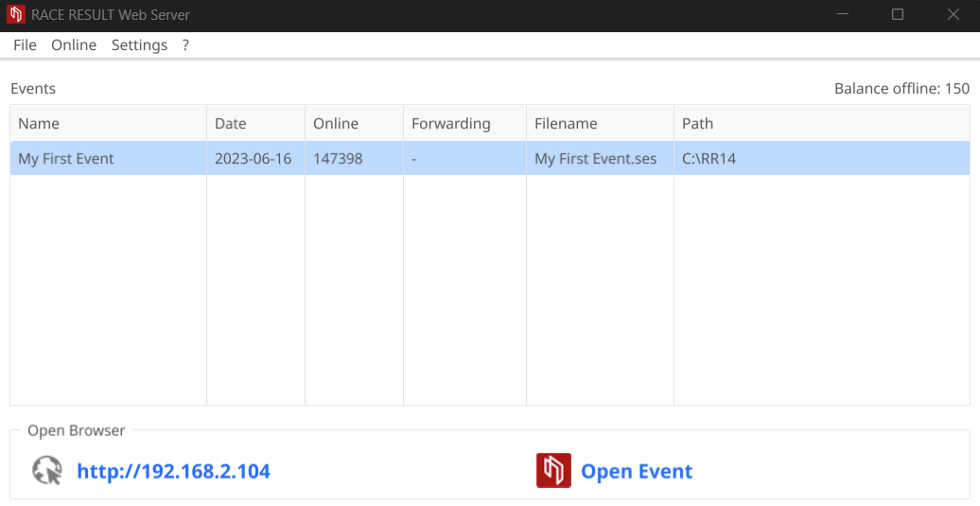Click the Date column header

[230, 124]
